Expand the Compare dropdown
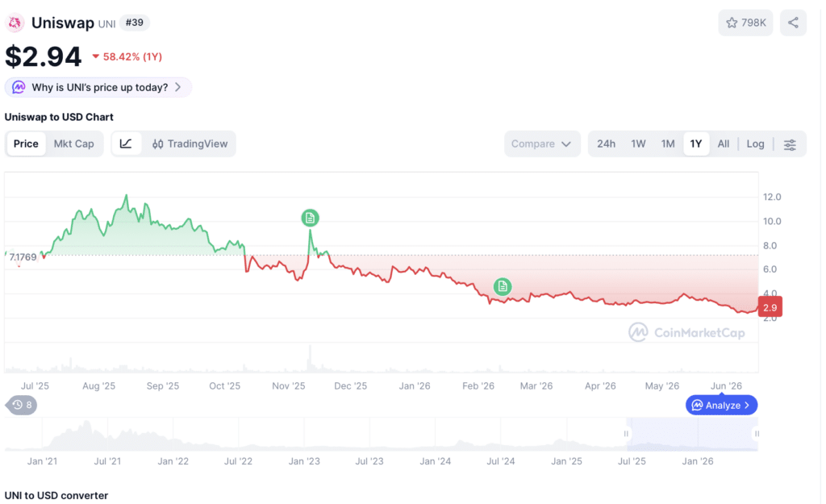Viewport: 826px width, 504px height. pyautogui.click(x=542, y=144)
